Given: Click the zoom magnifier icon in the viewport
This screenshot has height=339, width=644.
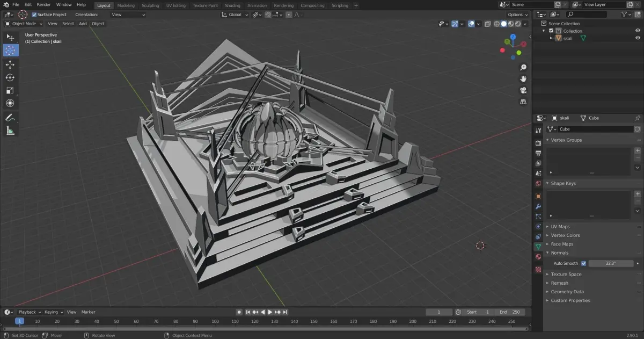Looking at the screenshot, I should (x=523, y=68).
